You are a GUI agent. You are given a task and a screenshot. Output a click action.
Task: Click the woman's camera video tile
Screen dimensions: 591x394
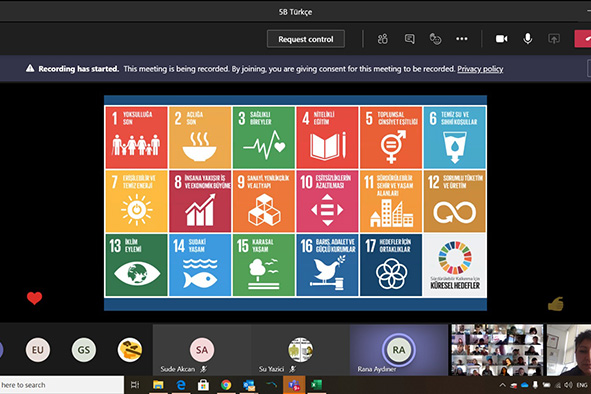click(x=569, y=350)
